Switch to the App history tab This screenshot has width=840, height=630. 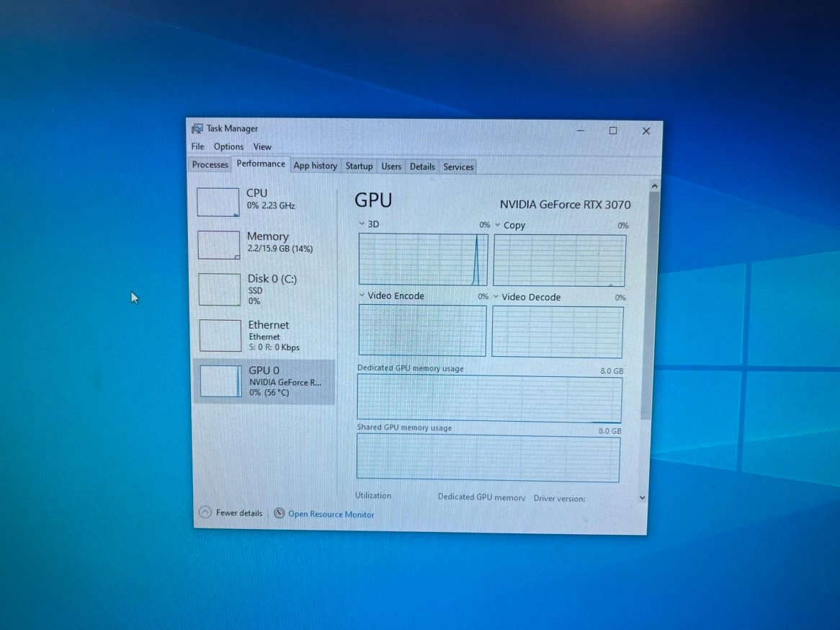click(316, 167)
